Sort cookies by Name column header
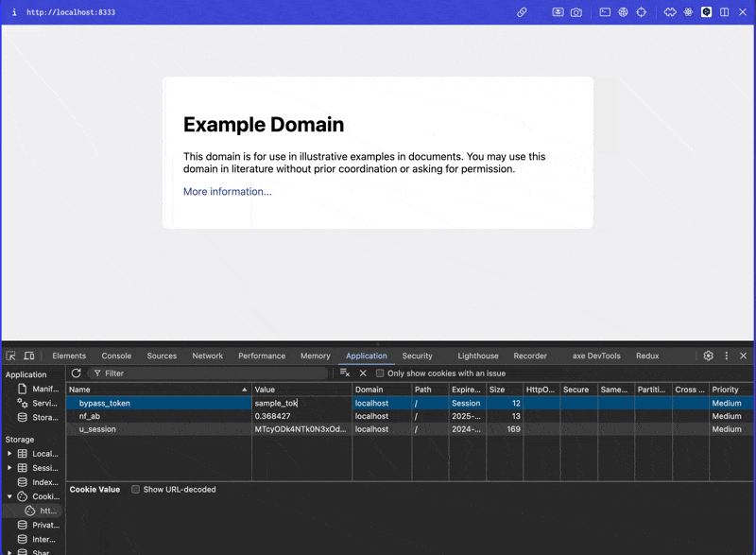This screenshot has width=756, height=555. pos(159,390)
